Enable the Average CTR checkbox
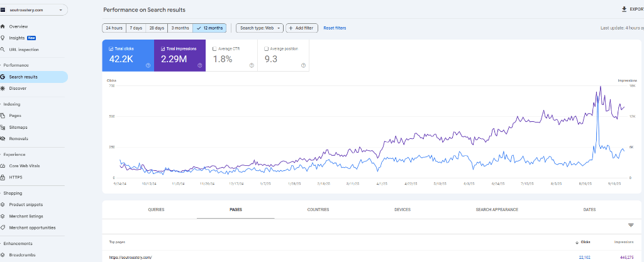This screenshot has width=644, height=262. click(x=214, y=48)
